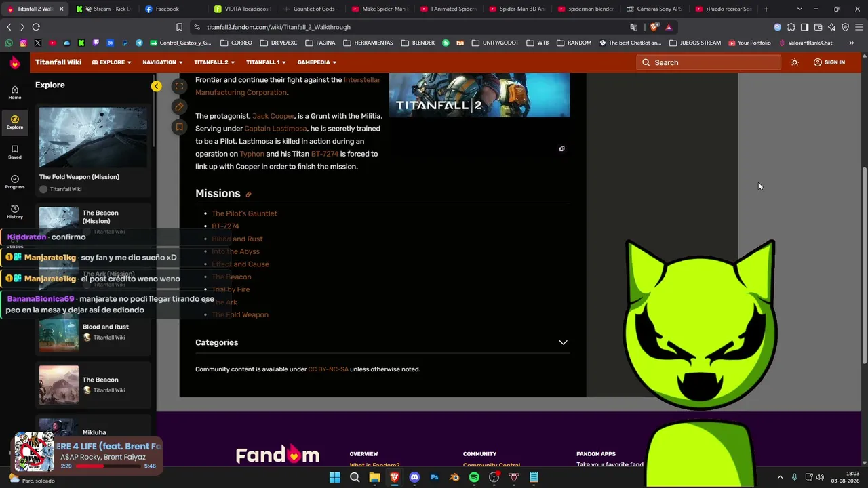Open Brave Shields lion icon
868x488 pixels.
coord(654,27)
